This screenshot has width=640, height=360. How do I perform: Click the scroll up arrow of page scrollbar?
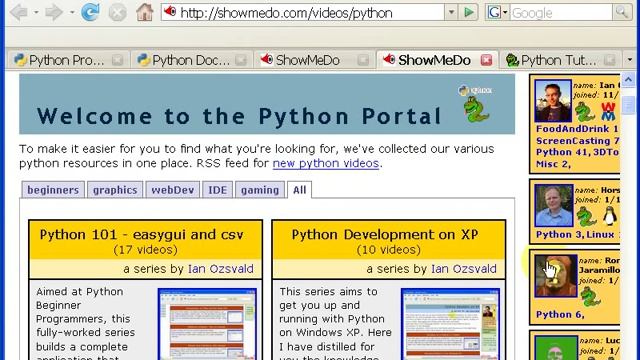[628, 80]
